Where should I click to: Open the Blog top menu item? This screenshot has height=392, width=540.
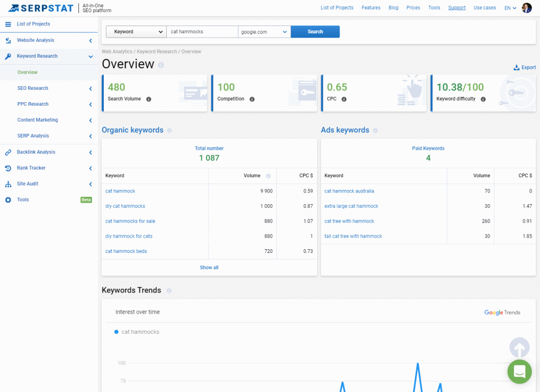click(393, 7)
